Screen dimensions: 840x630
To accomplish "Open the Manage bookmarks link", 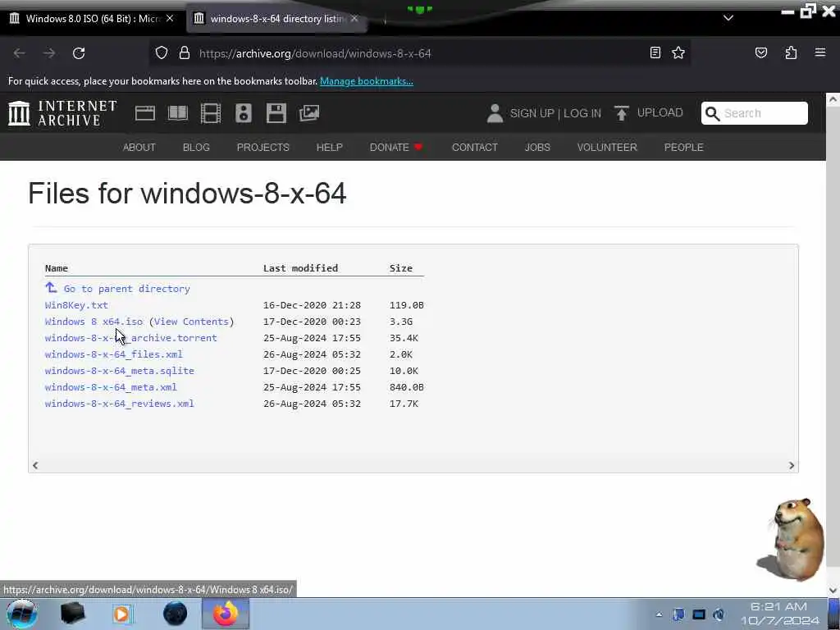I will click(x=367, y=81).
